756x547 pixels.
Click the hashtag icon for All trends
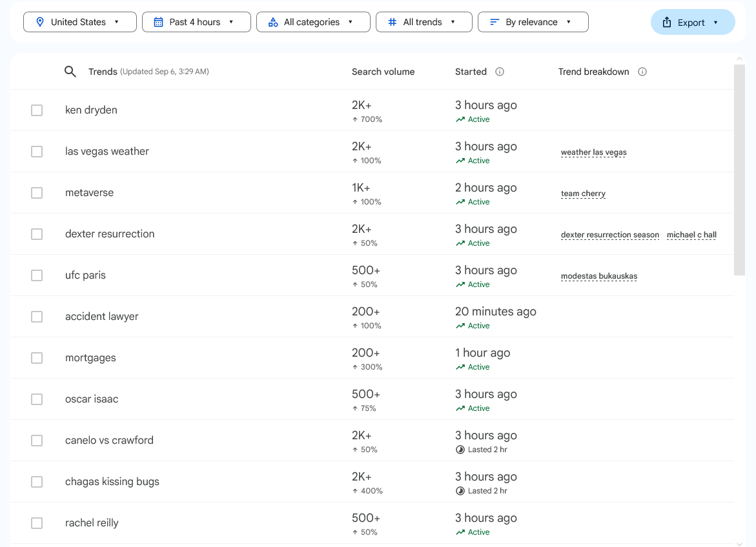pyautogui.click(x=392, y=22)
